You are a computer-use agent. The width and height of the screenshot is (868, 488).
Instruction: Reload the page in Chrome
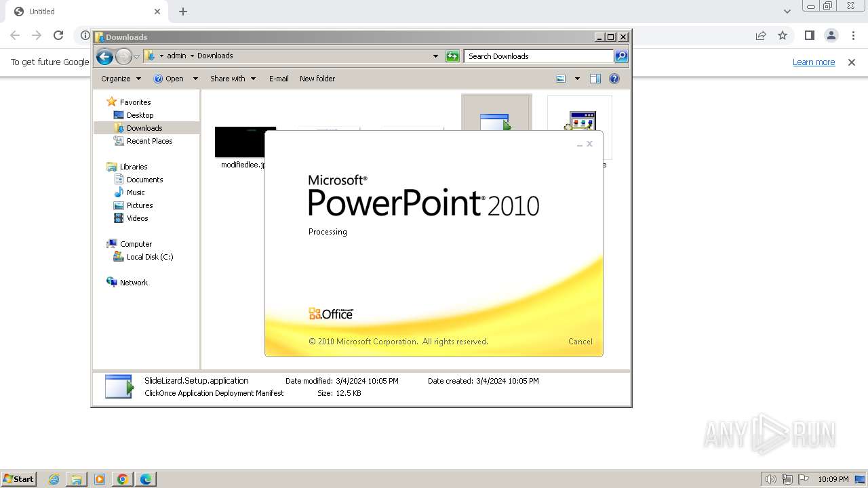[58, 35]
